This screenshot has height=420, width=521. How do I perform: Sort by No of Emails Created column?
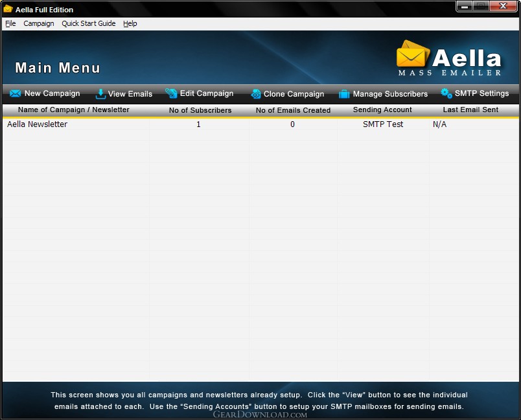pyautogui.click(x=293, y=110)
